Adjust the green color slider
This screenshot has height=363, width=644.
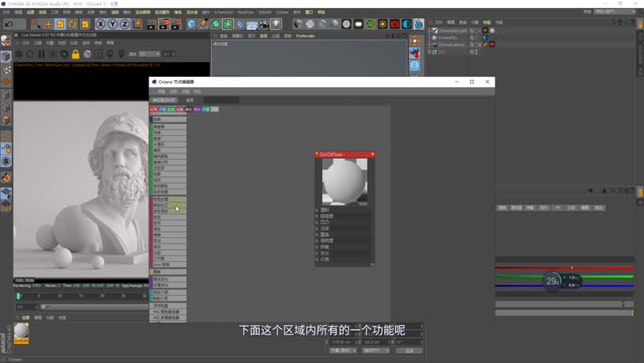coord(564,277)
